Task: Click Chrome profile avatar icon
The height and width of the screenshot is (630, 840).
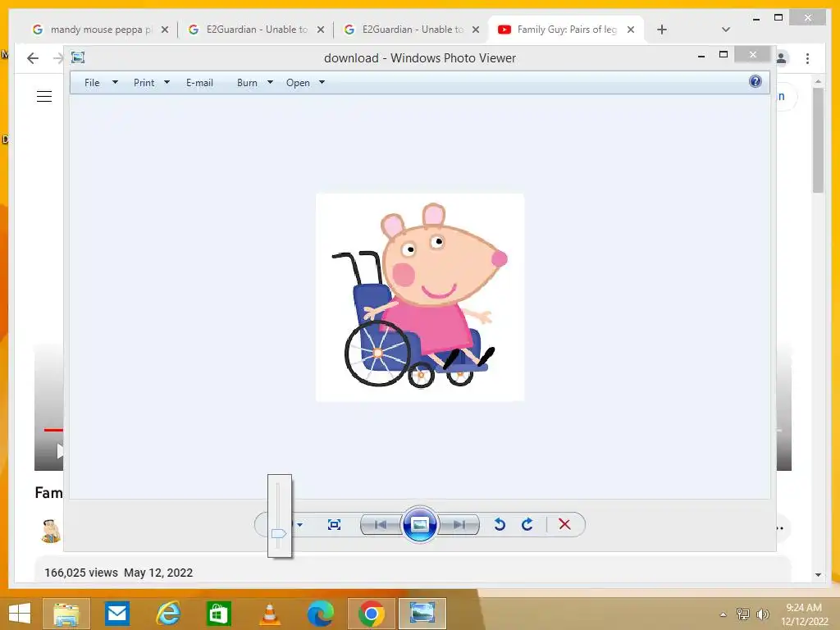Action: coord(782,58)
